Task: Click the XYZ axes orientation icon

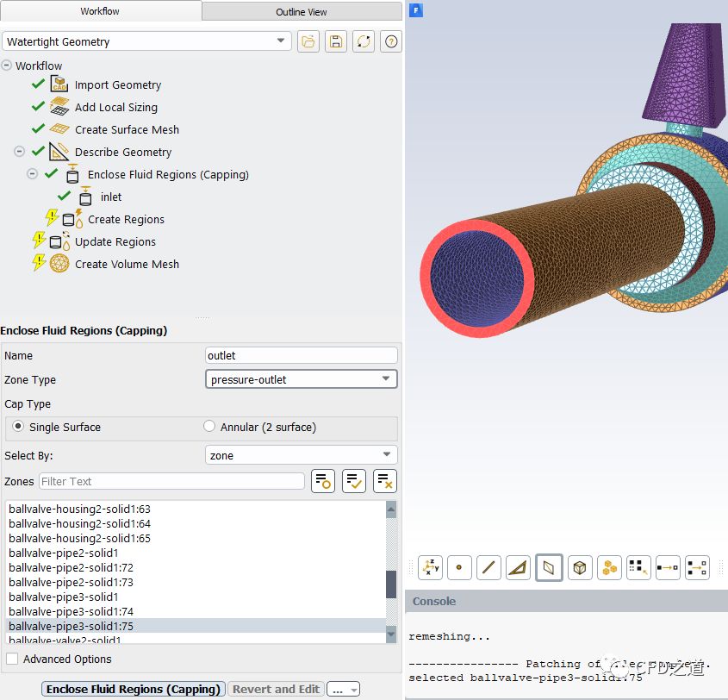Action: [x=430, y=567]
